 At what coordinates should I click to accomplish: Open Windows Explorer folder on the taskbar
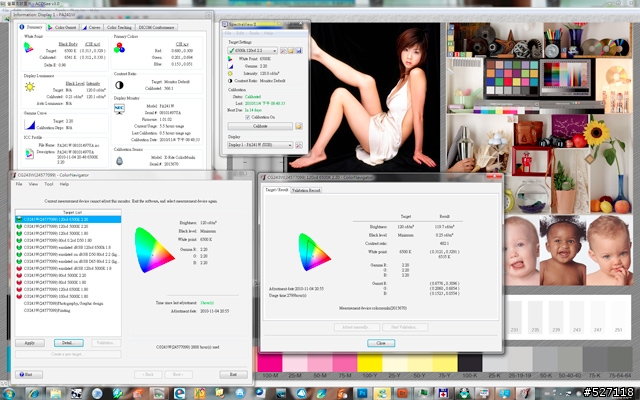(x=55, y=393)
